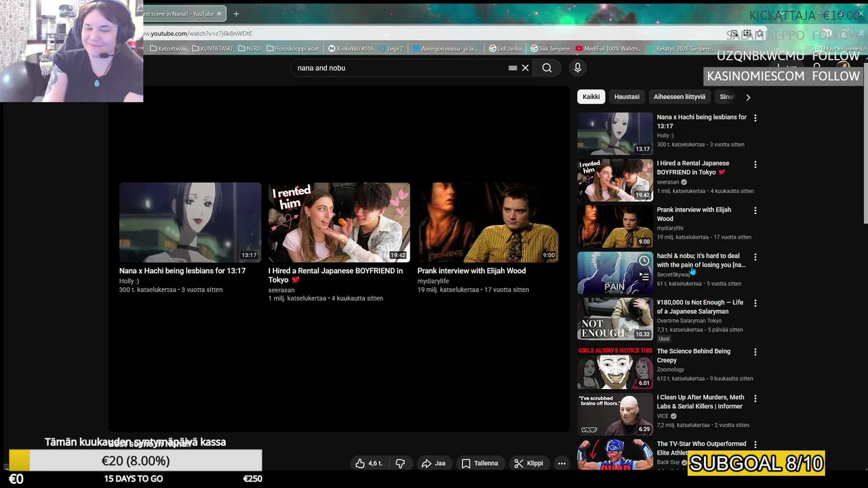Create a clip with Klippi button
This screenshot has width=868, height=488.
[528, 464]
